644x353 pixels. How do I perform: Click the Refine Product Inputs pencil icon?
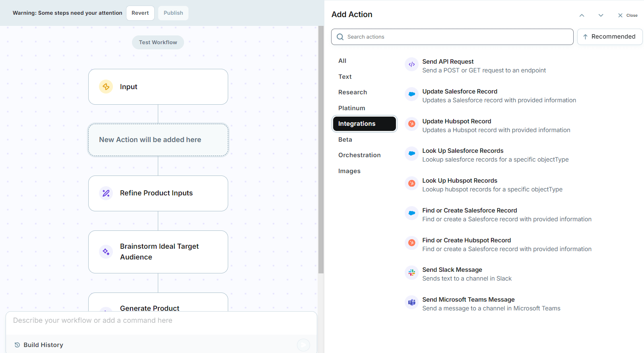[106, 193]
